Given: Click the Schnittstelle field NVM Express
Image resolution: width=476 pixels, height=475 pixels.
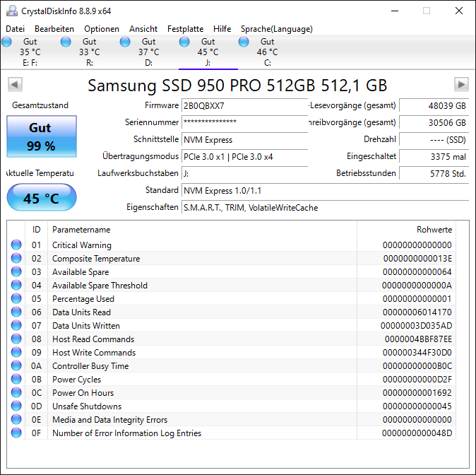Looking at the screenshot, I should pyautogui.click(x=244, y=140).
